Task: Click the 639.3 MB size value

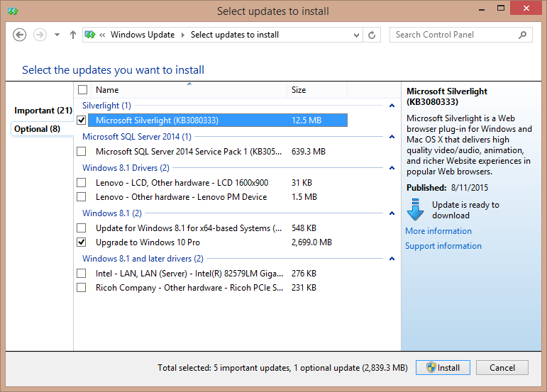Action: click(x=309, y=152)
